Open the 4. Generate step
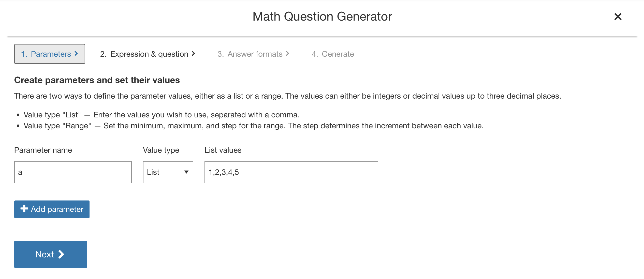The height and width of the screenshot is (279, 644). 333,54
